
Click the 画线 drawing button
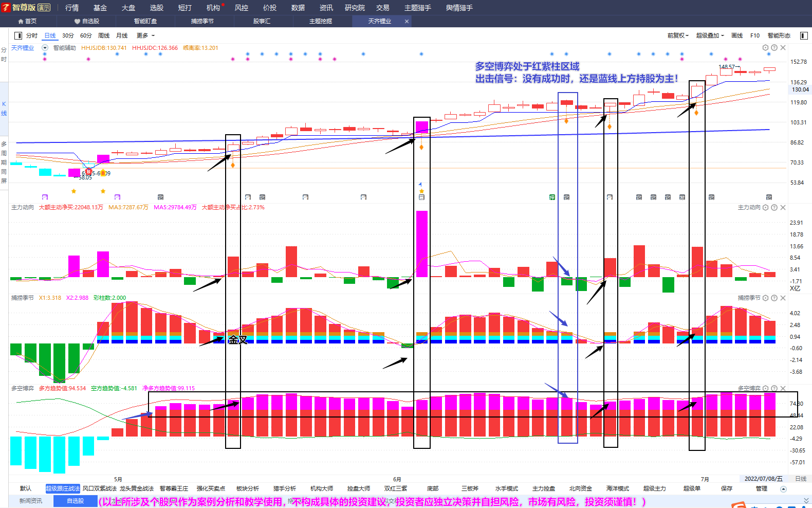(x=737, y=35)
